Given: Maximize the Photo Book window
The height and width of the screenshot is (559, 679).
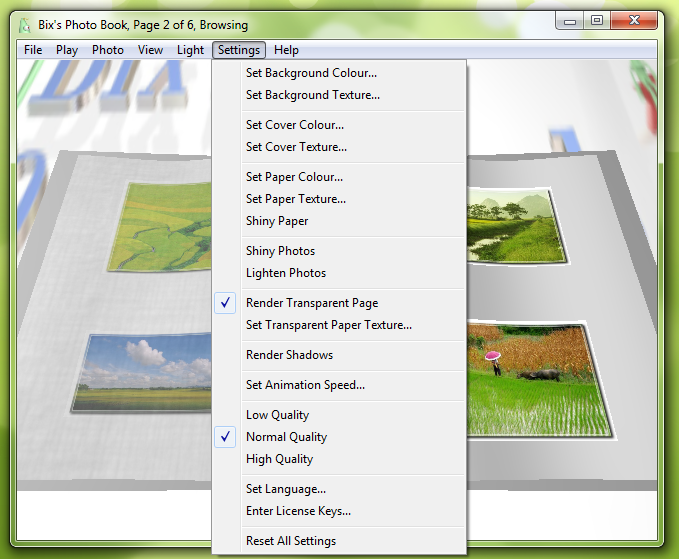Looking at the screenshot, I should (x=597, y=20).
